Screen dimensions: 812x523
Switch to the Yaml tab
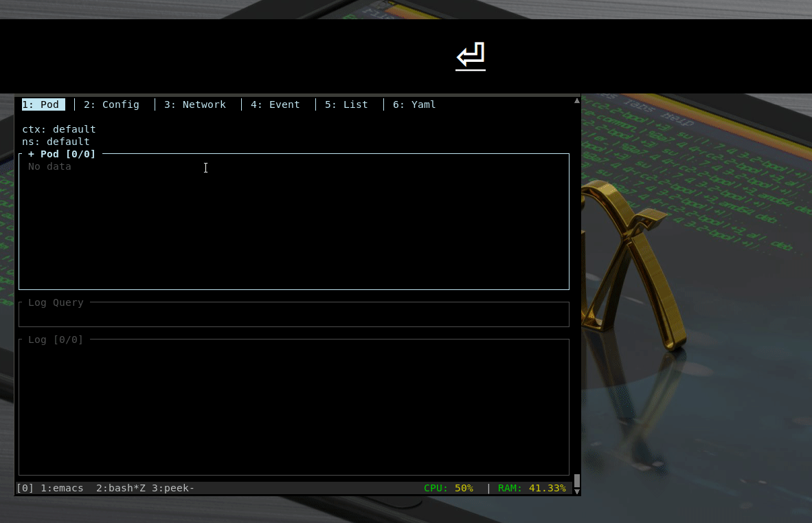pos(414,104)
